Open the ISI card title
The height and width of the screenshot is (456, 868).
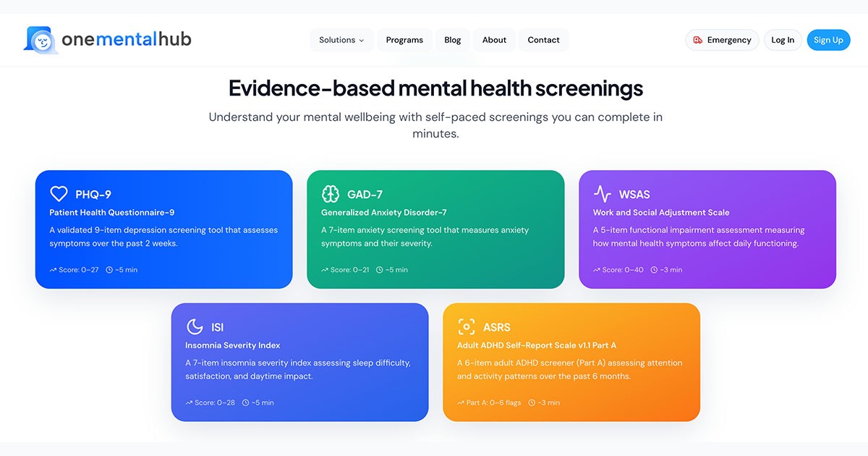click(x=218, y=327)
